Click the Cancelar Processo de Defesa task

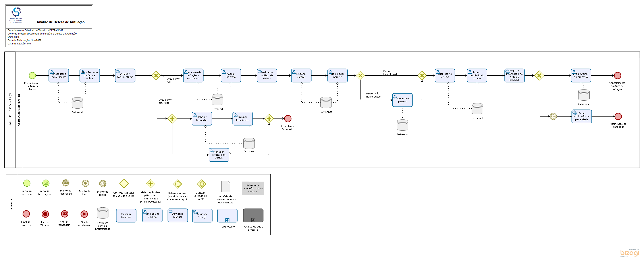pos(219,155)
